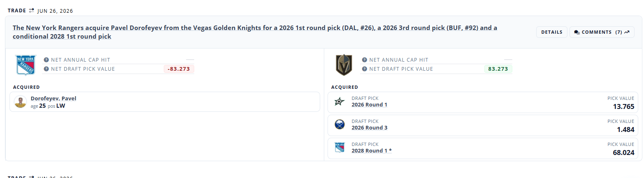644x178 pixels.
Task: Click Pavel Dorofeyev's player headshot
Action: pos(20,102)
